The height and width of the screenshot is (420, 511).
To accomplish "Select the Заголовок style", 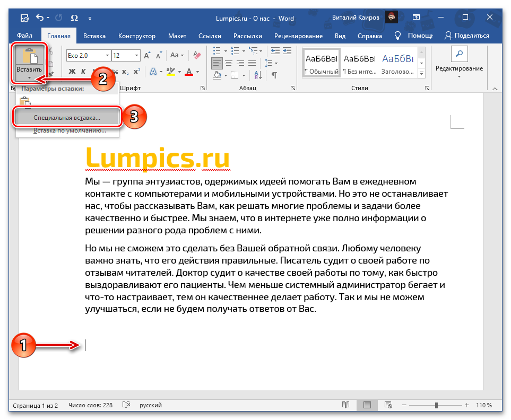I will 397,63.
